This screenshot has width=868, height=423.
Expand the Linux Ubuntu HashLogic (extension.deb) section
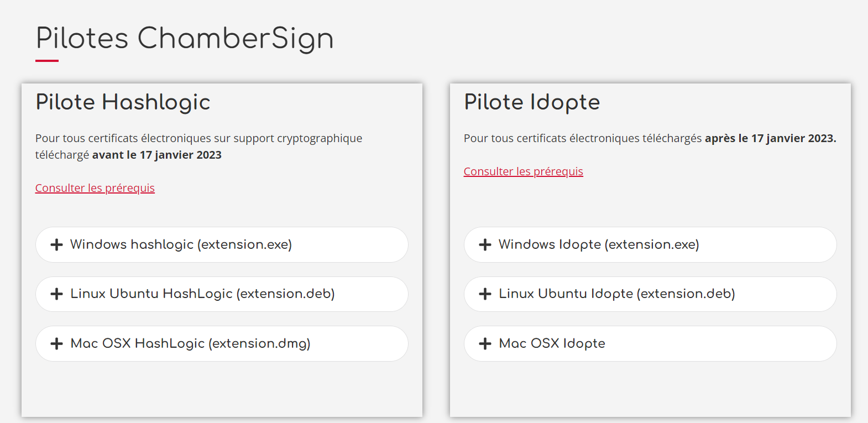(x=202, y=294)
